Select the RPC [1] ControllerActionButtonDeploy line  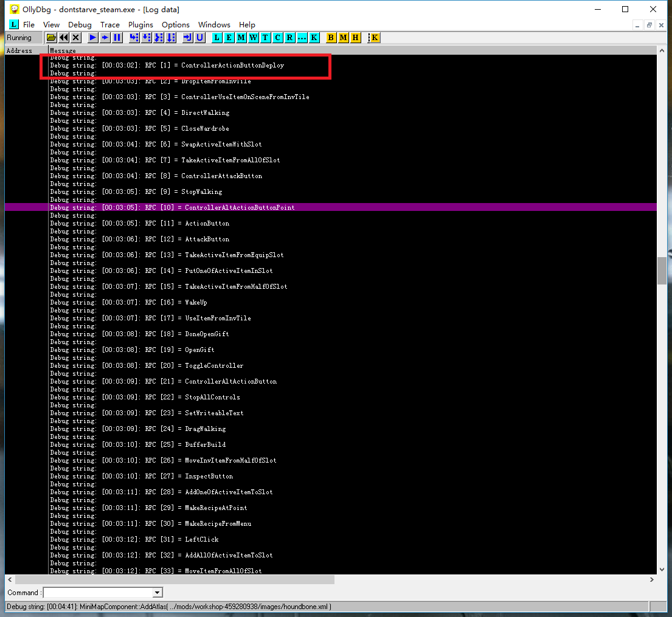pos(330,65)
